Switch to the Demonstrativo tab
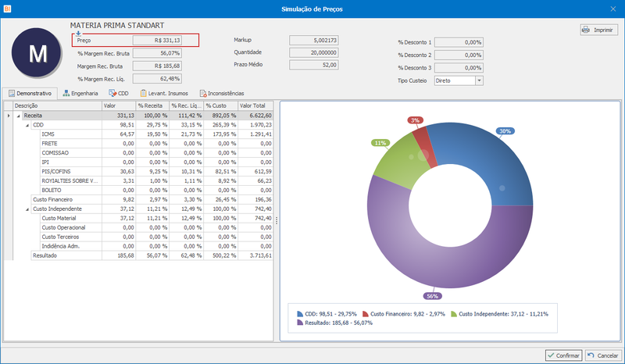This screenshot has height=364, width=625. click(30, 93)
